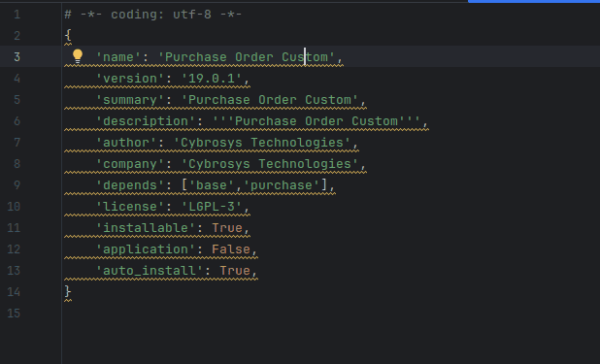Click the triple-quoted description value
The width and height of the screenshot is (600, 364).
(317, 121)
